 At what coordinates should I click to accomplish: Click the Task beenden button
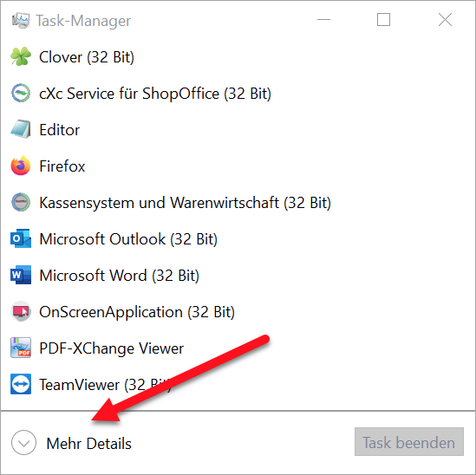pyautogui.click(x=409, y=442)
